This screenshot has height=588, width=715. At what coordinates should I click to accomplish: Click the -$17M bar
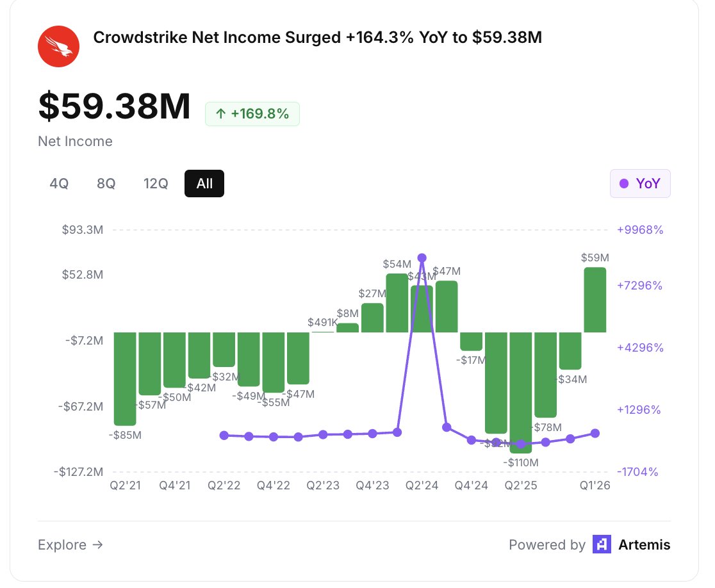471,341
